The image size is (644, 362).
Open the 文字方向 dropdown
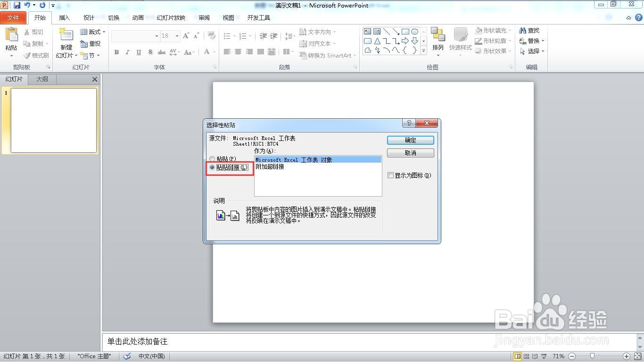pos(318,32)
